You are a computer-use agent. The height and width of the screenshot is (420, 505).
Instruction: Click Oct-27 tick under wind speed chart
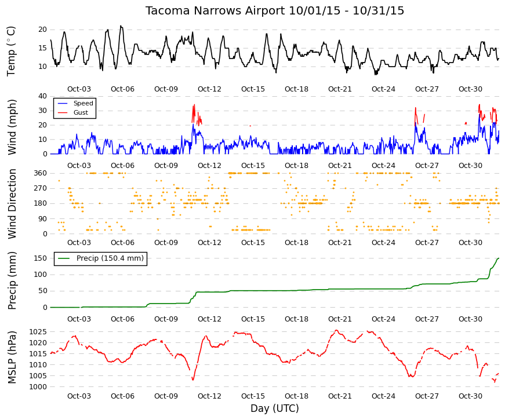click(427, 166)
